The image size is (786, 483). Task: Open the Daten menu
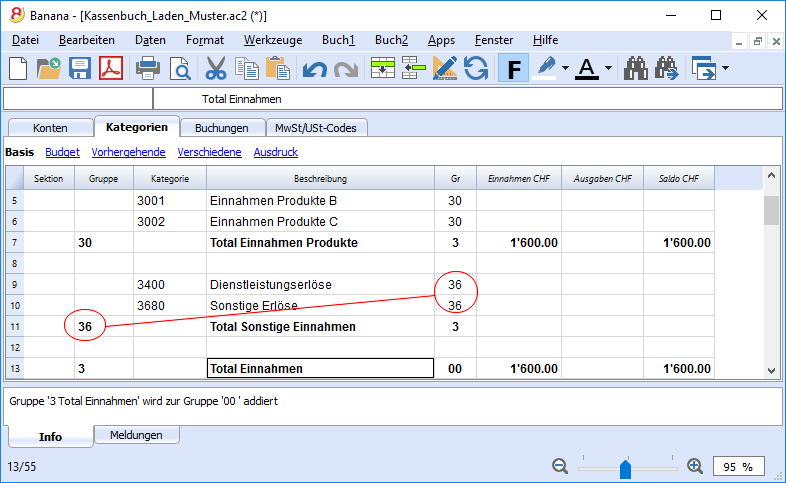tap(150, 40)
